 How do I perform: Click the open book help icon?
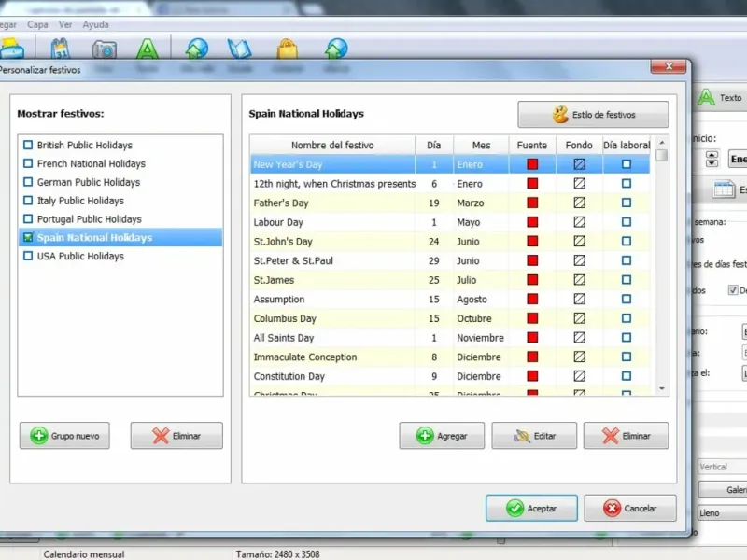(x=240, y=49)
